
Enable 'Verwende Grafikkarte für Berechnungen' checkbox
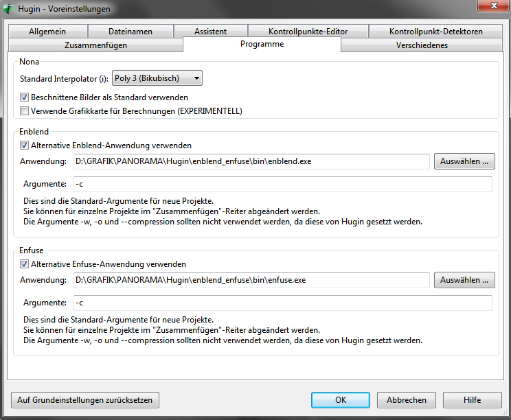25,110
